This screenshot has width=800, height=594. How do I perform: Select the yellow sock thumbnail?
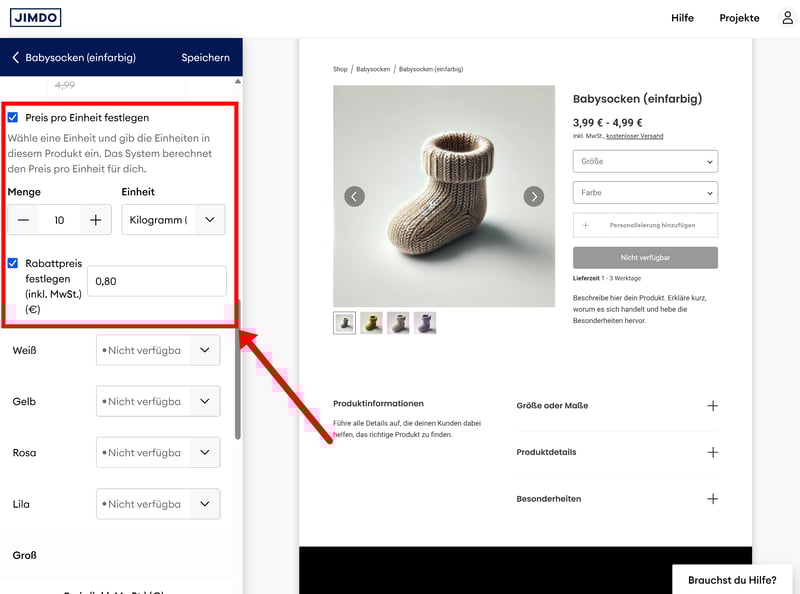pos(371,322)
